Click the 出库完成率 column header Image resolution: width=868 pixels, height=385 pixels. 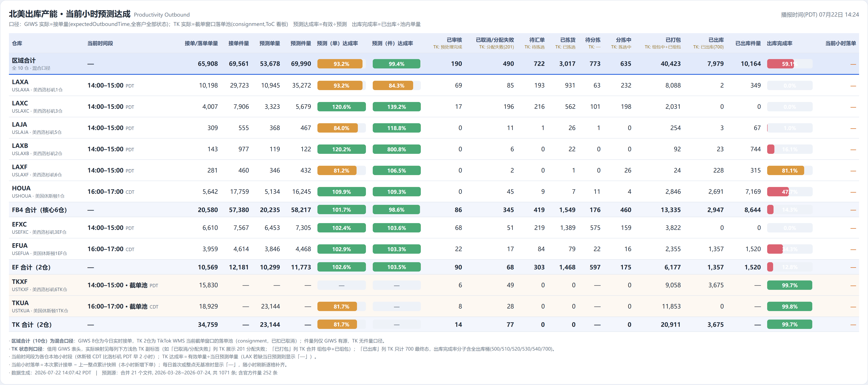tap(779, 43)
